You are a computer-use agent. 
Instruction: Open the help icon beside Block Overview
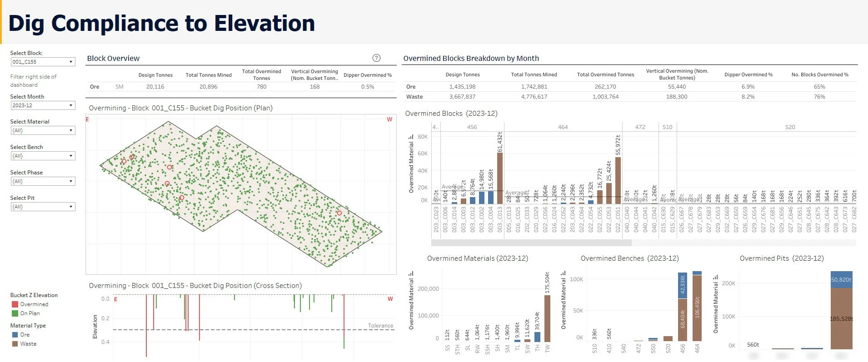(x=376, y=58)
